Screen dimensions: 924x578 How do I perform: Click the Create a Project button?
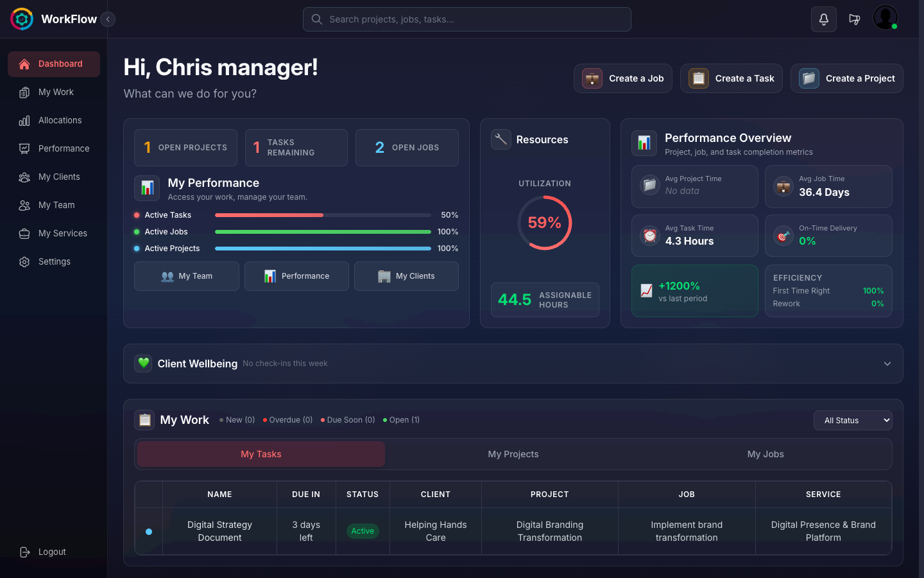pos(846,78)
